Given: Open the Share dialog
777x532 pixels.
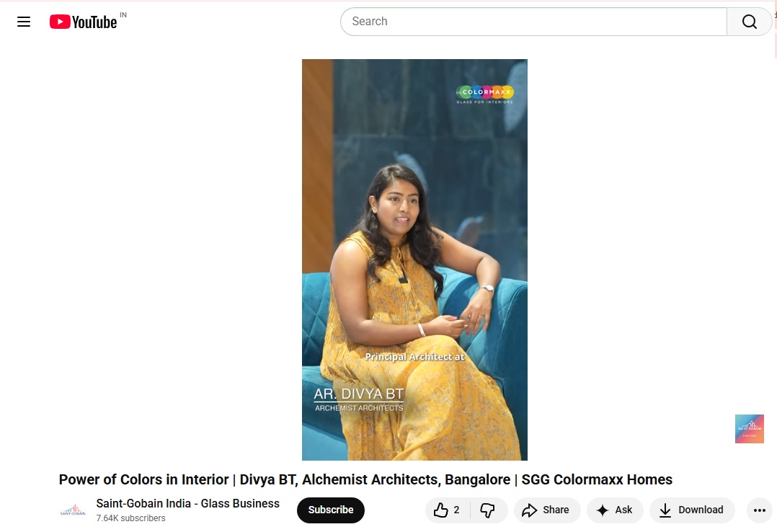Looking at the screenshot, I should pyautogui.click(x=546, y=510).
